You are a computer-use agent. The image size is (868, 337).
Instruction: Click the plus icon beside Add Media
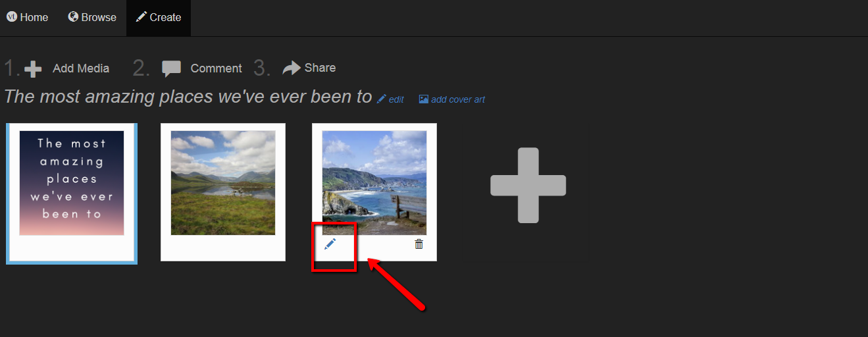click(33, 68)
